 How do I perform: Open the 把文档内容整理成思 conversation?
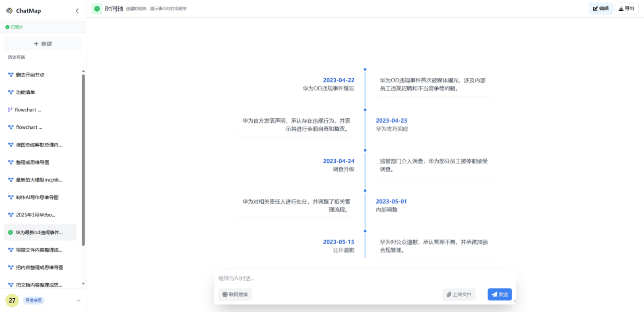coord(40,285)
